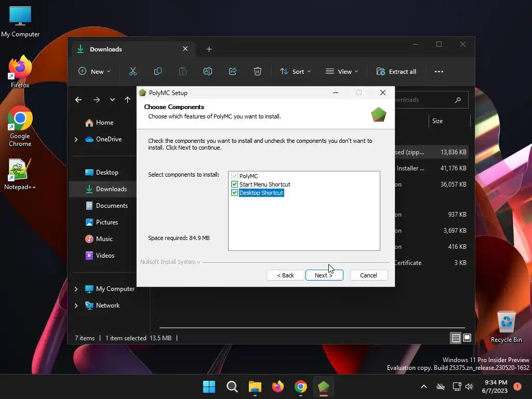Image resolution: width=532 pixels, height=399 pixels.
Task: Open the clock showing 9:34 PM
Action: tap(495, 387)
